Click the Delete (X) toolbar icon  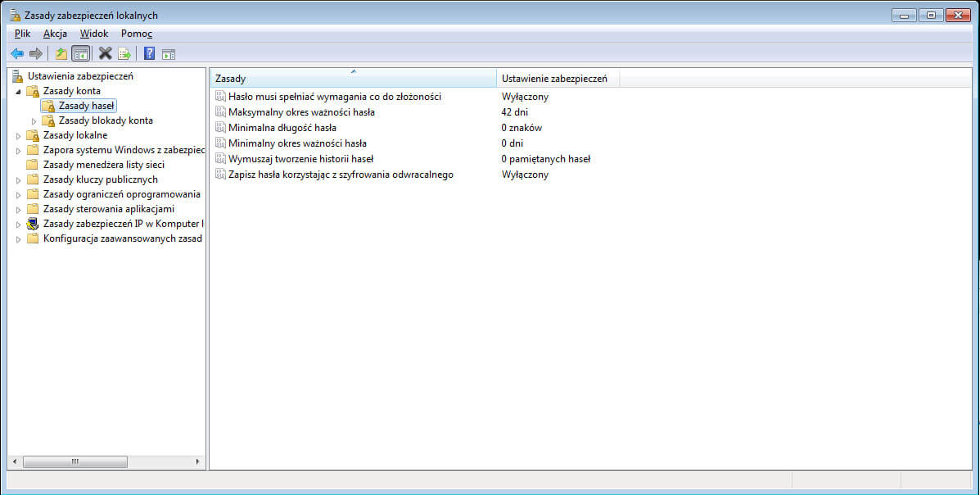[105, 54]
